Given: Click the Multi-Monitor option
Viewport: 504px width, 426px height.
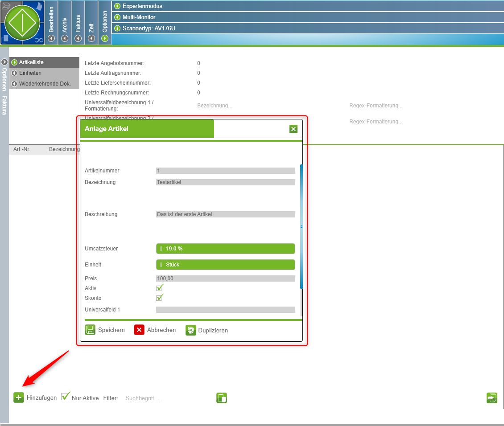Looking at the screenshot, I should pyautogui.click(x=139, y=17).
